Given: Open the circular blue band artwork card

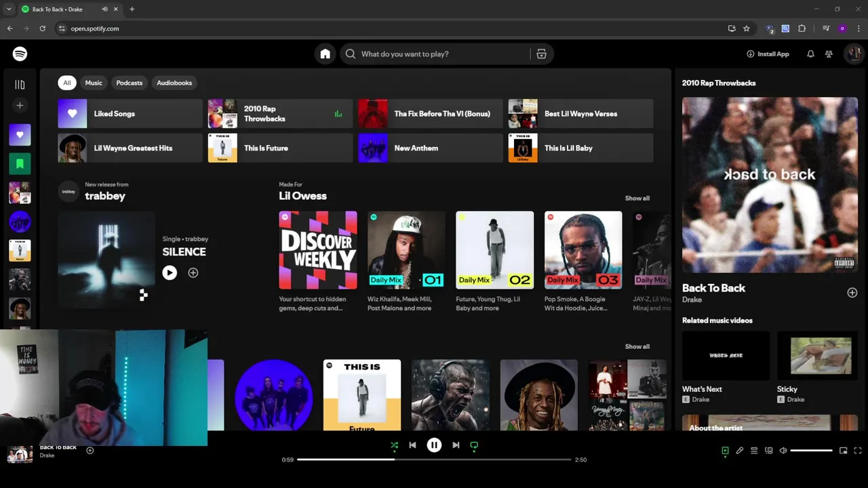Looking at the screenshot, I should [274, 395].
